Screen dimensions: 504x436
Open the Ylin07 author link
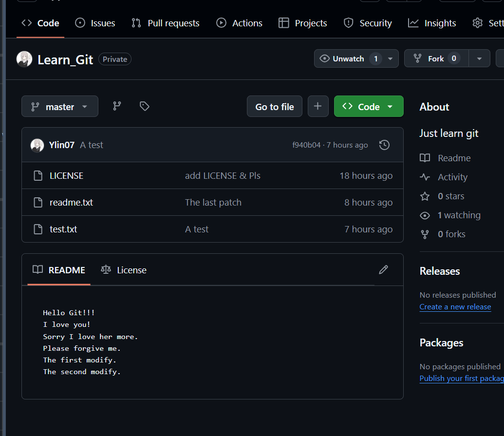click(62, 145)
